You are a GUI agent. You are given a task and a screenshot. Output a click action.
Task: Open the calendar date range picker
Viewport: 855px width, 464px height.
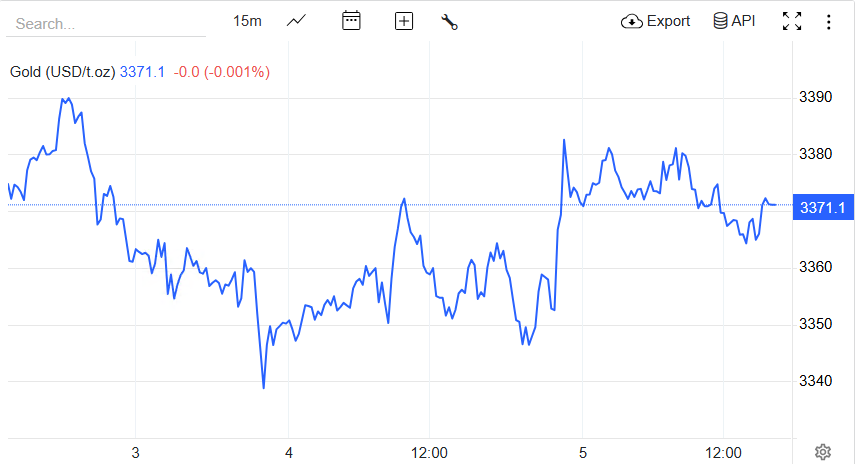coord(351,21)
